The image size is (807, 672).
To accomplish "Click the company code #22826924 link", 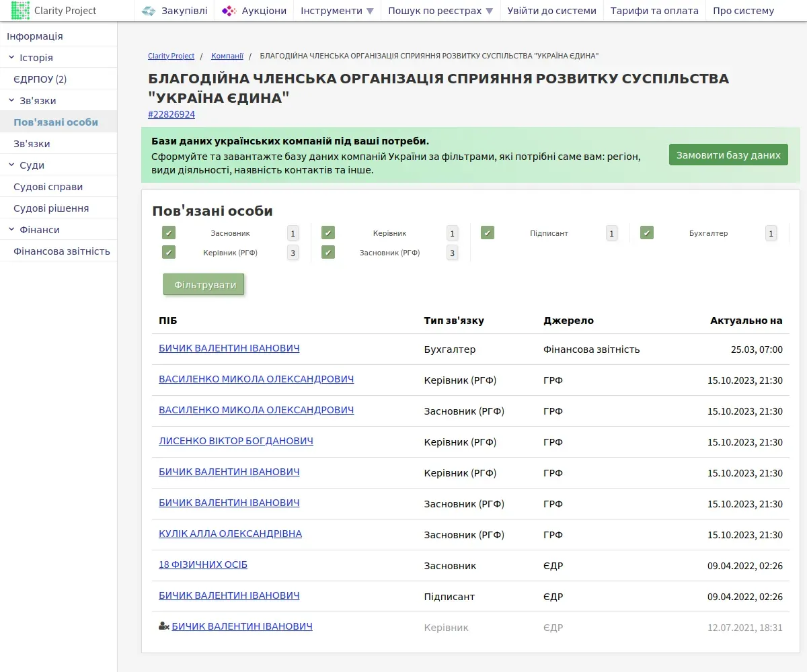I will [171, 114].
